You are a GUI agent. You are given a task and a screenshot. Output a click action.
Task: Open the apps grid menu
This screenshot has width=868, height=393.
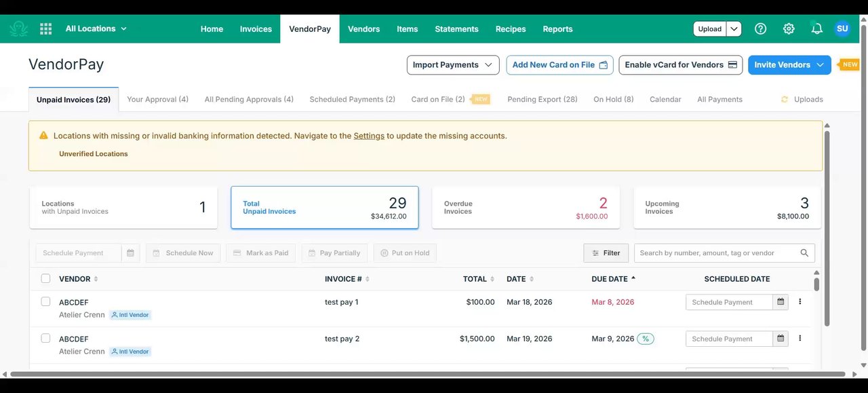pyautogui.click(x=45, y=29)
